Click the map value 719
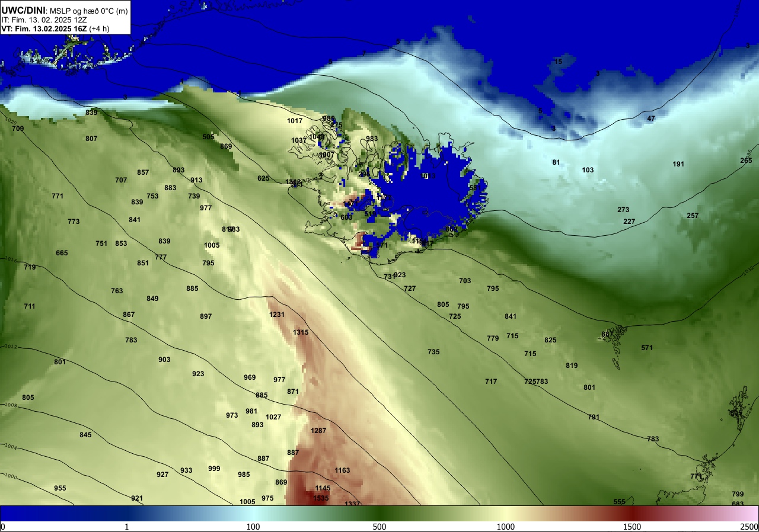 click(x=30, y=267)
